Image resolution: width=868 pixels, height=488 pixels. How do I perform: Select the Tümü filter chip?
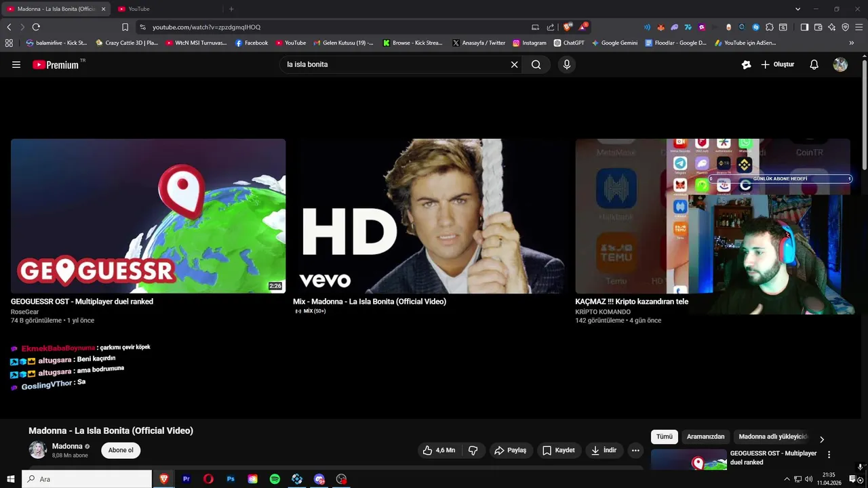tap(665, 437)
